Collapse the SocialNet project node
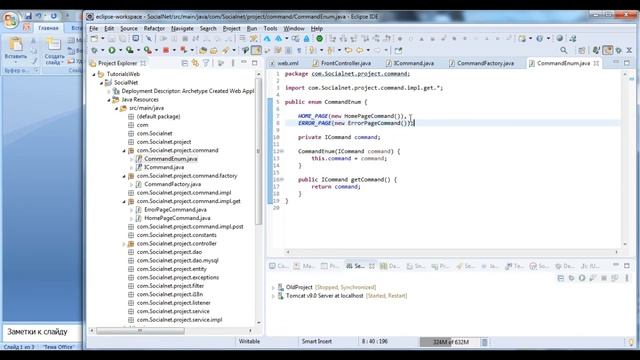Viewport: 640px width, 360px height. click(101, 83)
